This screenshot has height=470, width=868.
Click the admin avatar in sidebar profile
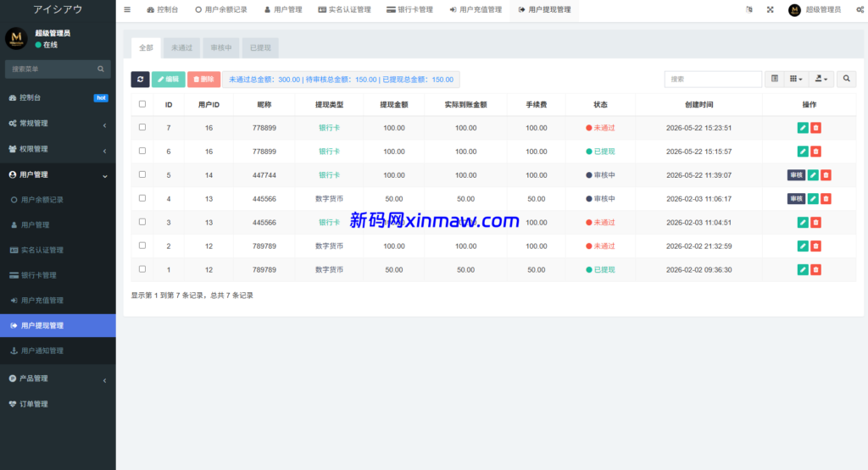pos(16,39)
